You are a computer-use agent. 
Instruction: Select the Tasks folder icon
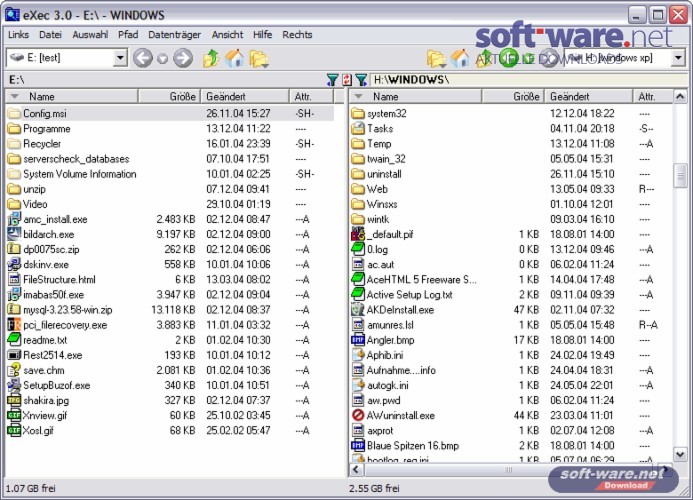click(358, 129)
